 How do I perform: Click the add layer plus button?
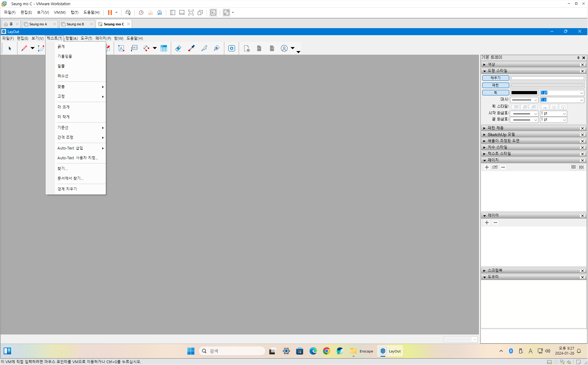coord(487,223)
